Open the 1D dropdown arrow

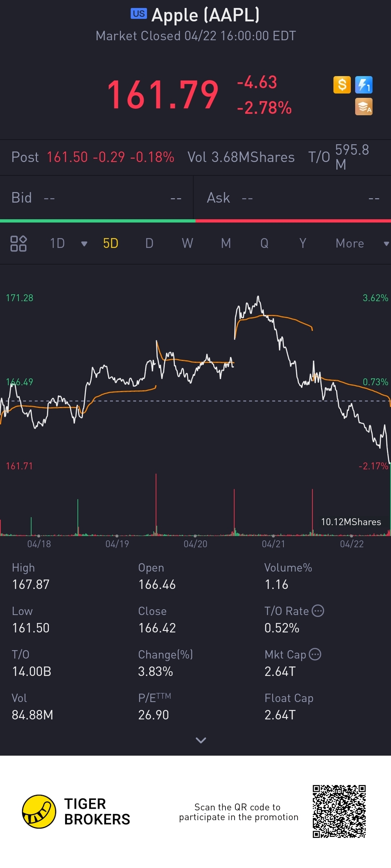point(84,244)
